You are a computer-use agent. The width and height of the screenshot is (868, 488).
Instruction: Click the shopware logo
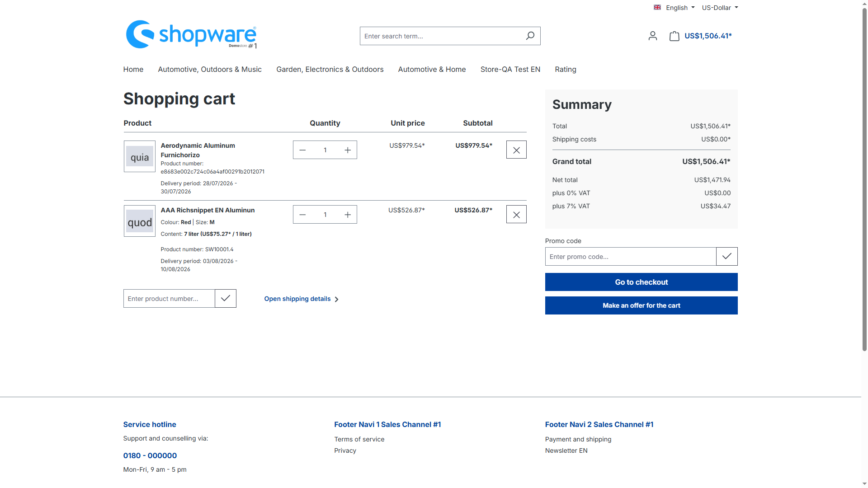point(191,35)
